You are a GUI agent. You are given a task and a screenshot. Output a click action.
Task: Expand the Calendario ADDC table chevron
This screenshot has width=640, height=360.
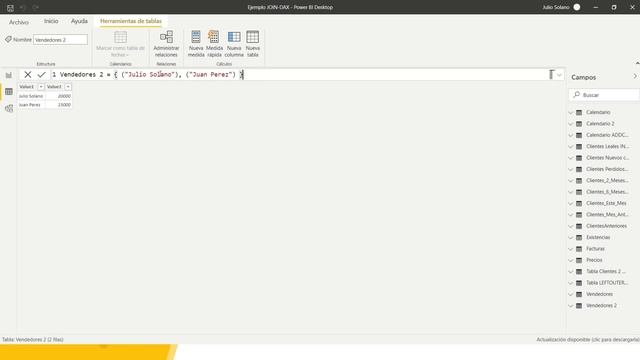point(571,135)
